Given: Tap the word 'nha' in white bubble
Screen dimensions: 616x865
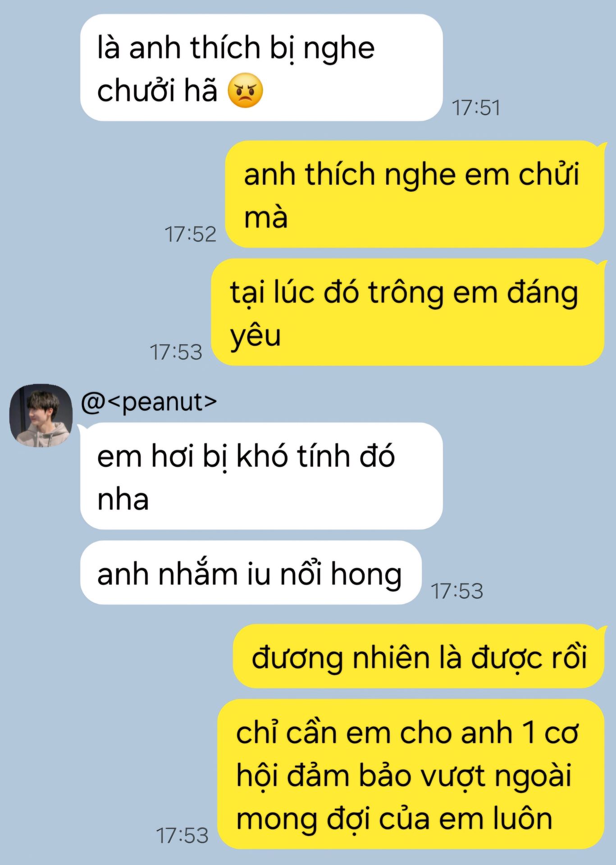Looking at the screenshot, I should point(123,500).
